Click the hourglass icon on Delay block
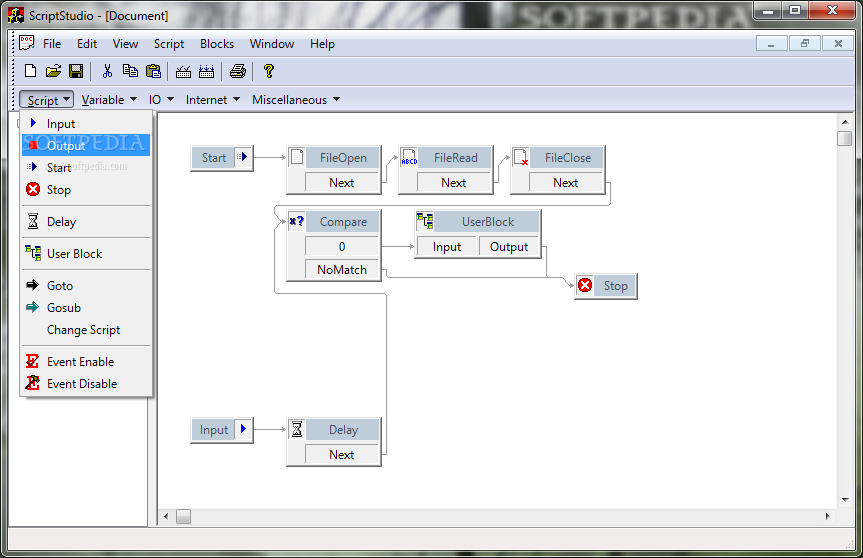This screenshot has height=558, width=863. pos(297,429)
